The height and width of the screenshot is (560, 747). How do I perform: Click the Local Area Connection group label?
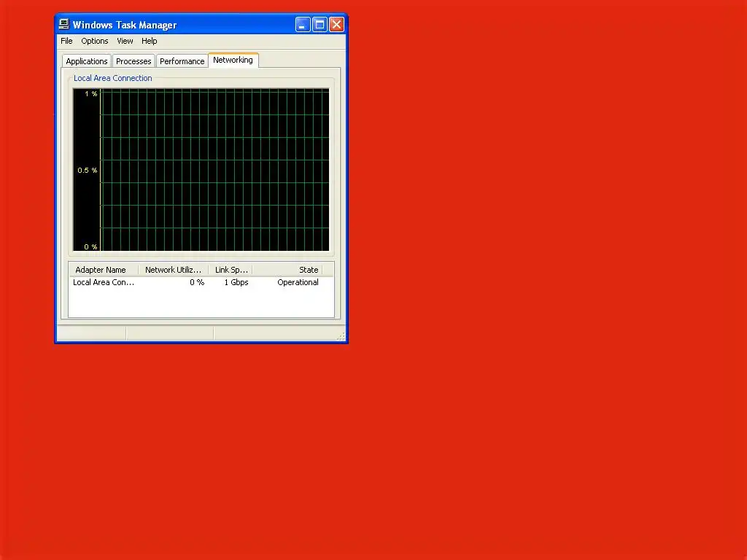[113, 78]
